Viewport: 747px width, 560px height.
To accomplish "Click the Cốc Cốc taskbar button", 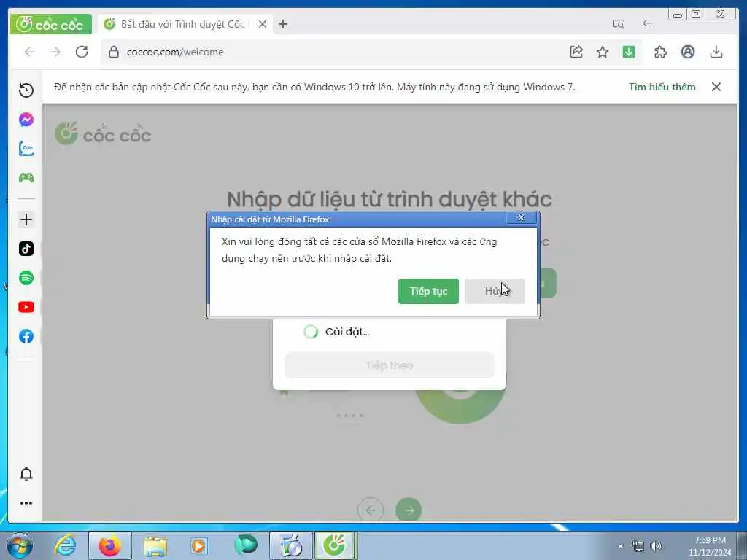I will [x=336, y=545].
